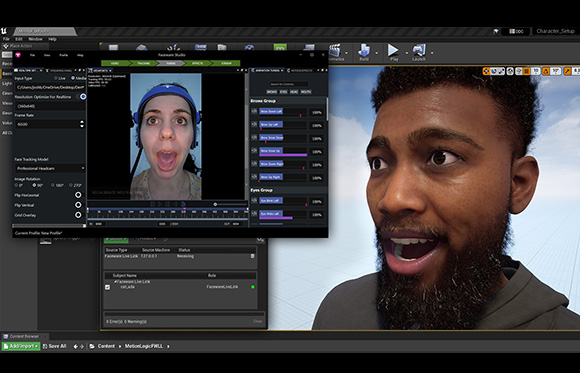Go to the TRACKING workflow step
580x373 pixels.
coord(144,63)
